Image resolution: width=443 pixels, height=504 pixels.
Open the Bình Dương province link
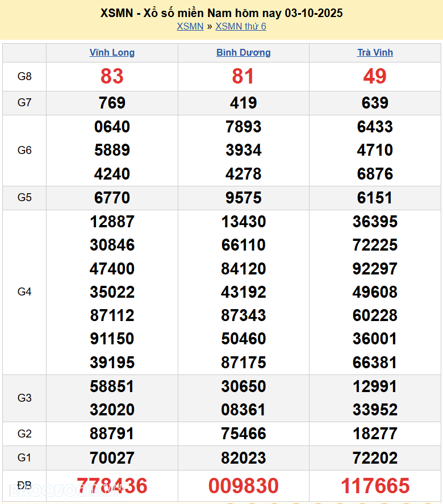(243, 53)
